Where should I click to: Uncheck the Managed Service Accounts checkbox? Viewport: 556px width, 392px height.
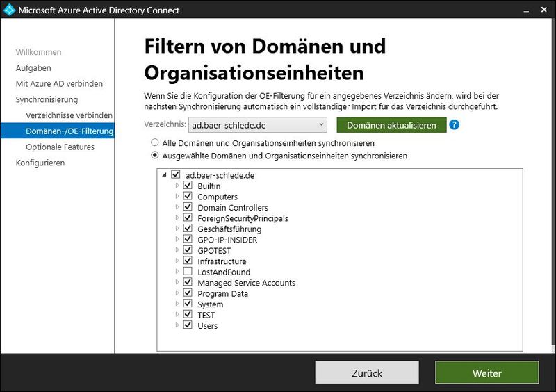(x=188, y=282)
